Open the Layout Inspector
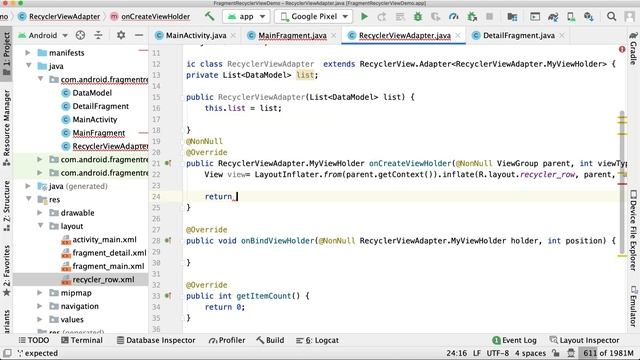The image size is (640, 360). coord(584,340)
